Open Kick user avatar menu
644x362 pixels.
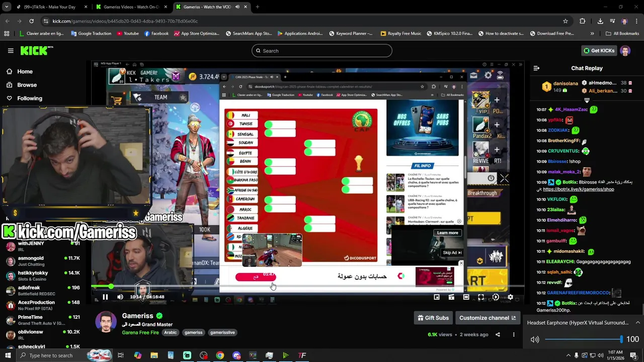coord(625,51)
